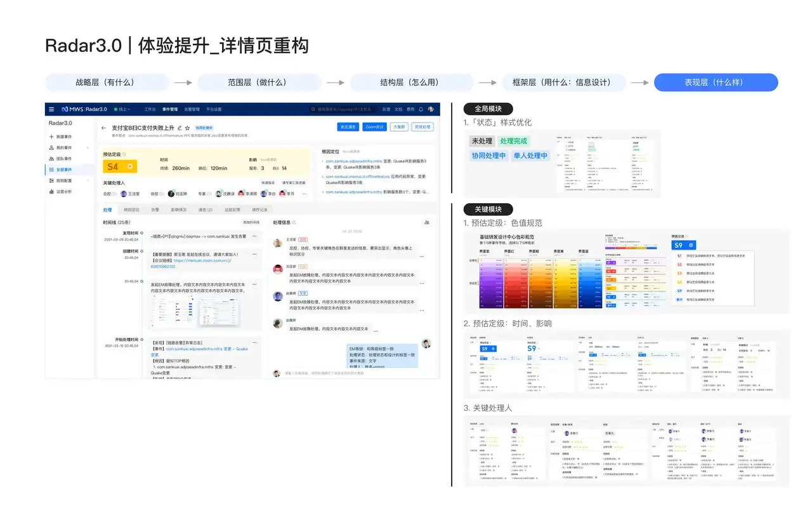Click the 界面红 red color column

516,283
